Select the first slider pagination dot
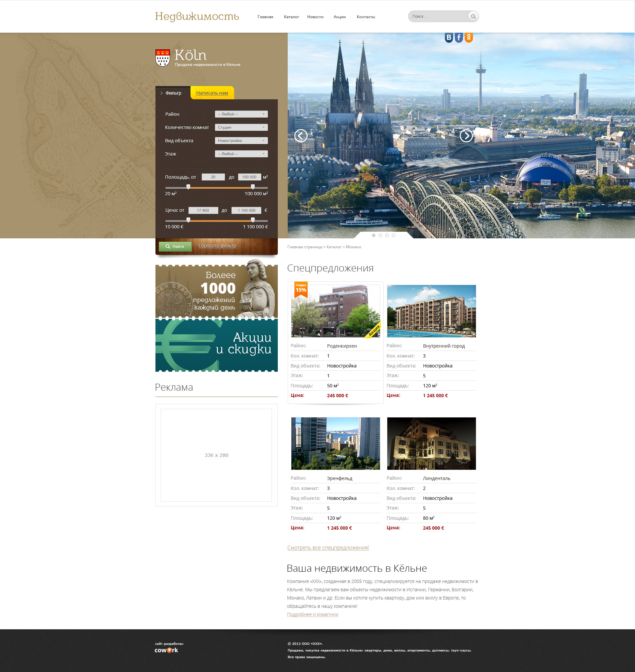This screenshot has height=672, width=635. pyautogui.click(x=374, y=235)
